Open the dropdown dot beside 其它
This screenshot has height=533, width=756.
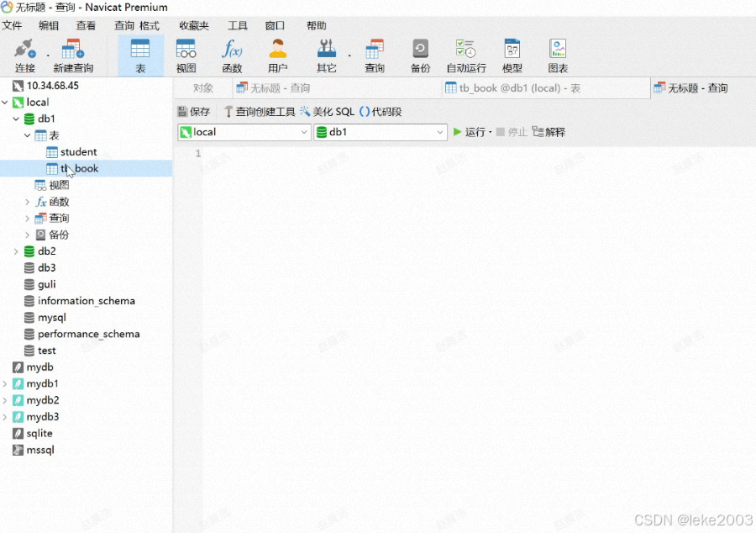349,55
